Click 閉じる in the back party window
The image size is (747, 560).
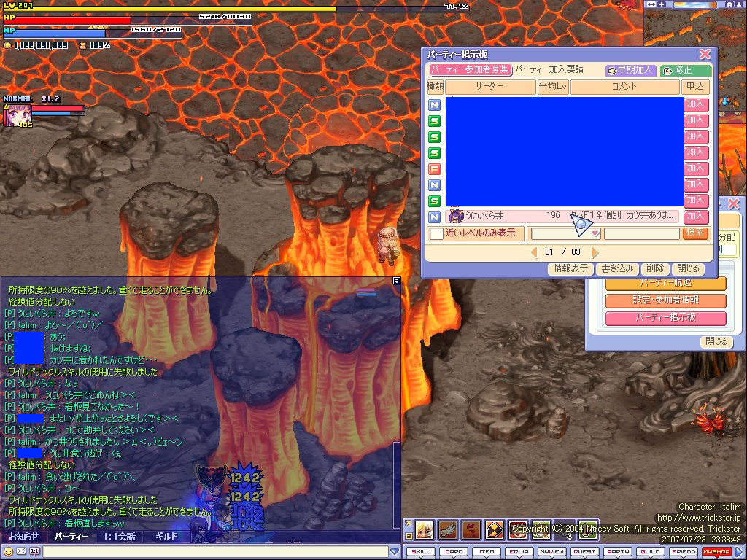716,341
